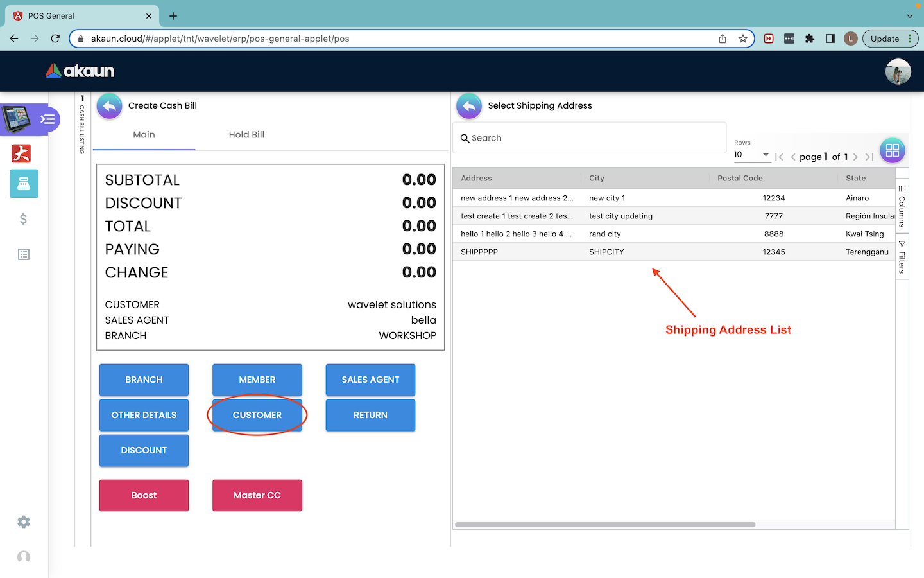
Task: Click the dollar sign sidebar icon
Action: [x=24, y=220]
